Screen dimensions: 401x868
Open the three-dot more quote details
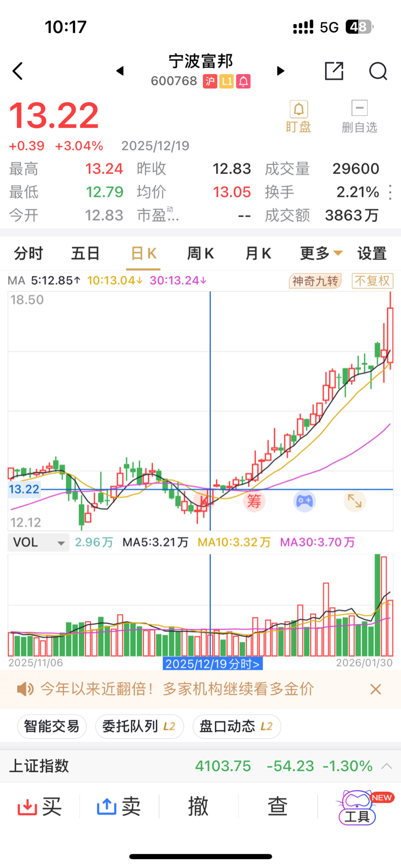point(390,192)
